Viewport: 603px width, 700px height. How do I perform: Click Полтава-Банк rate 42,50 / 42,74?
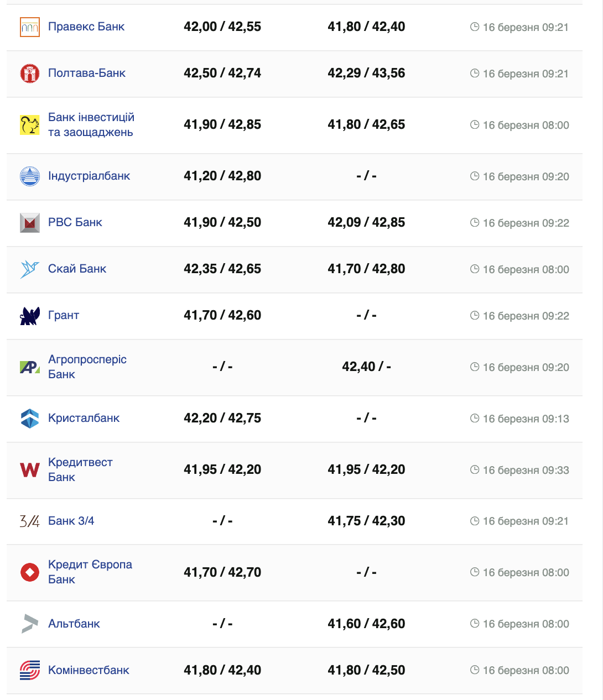[222, 73]
